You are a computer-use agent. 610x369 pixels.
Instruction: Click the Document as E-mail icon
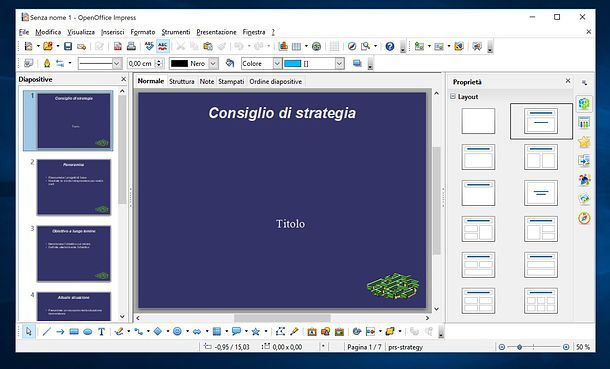[81, 46]
